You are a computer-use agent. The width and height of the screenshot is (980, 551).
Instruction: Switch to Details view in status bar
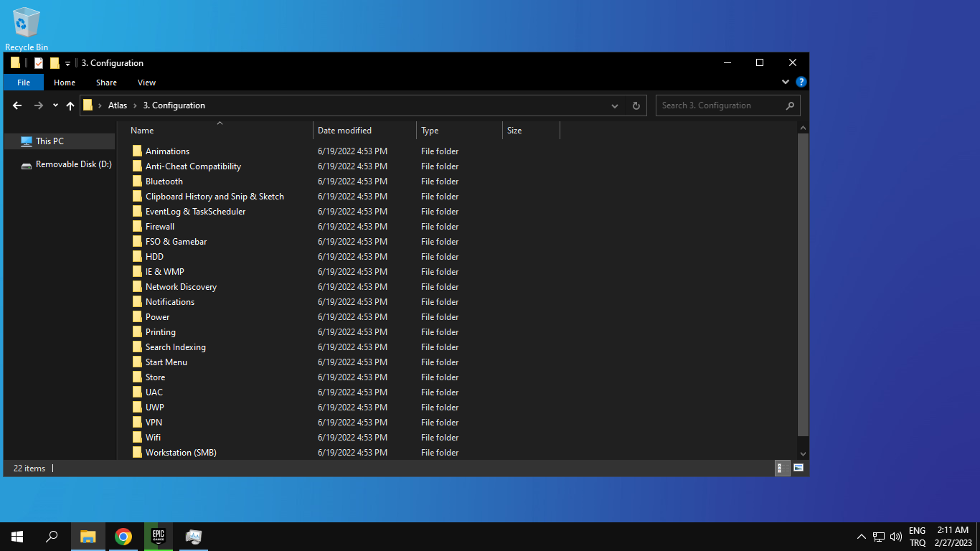pyautogui.click(x=781, y=468)
